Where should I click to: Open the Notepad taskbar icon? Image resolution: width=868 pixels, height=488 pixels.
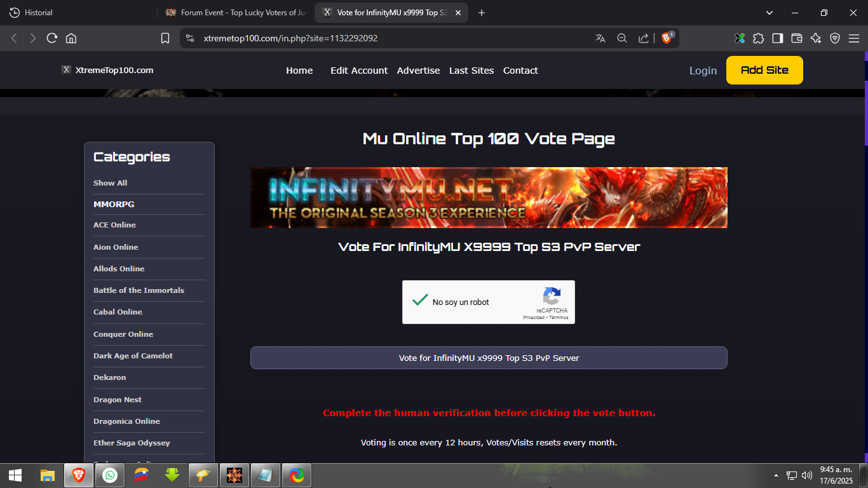point(266,475)
